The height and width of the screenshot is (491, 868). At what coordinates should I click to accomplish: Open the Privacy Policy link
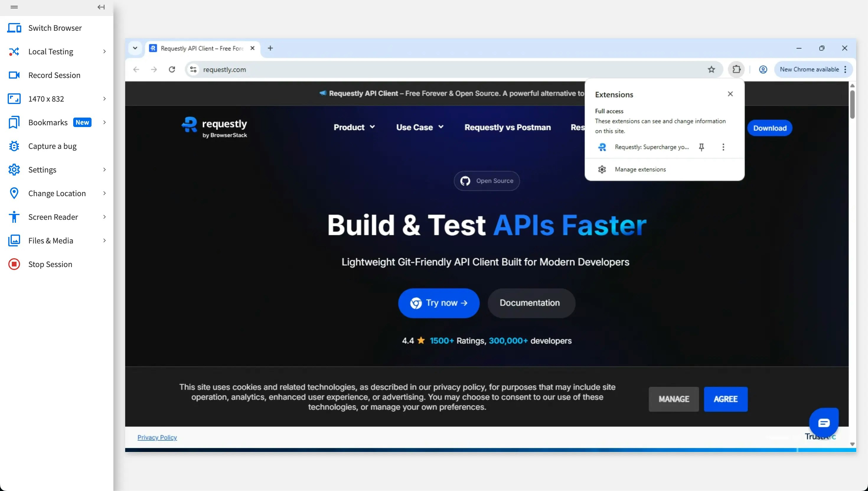pos(157,437)
